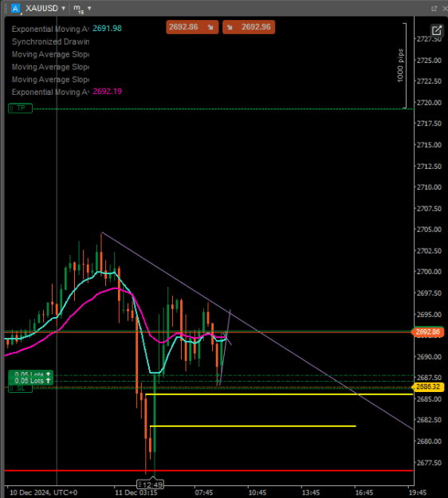Viewport: 448px width, 498px height.
Task: Select the 1000 pips ruler bracket
Action: point(402,66)
